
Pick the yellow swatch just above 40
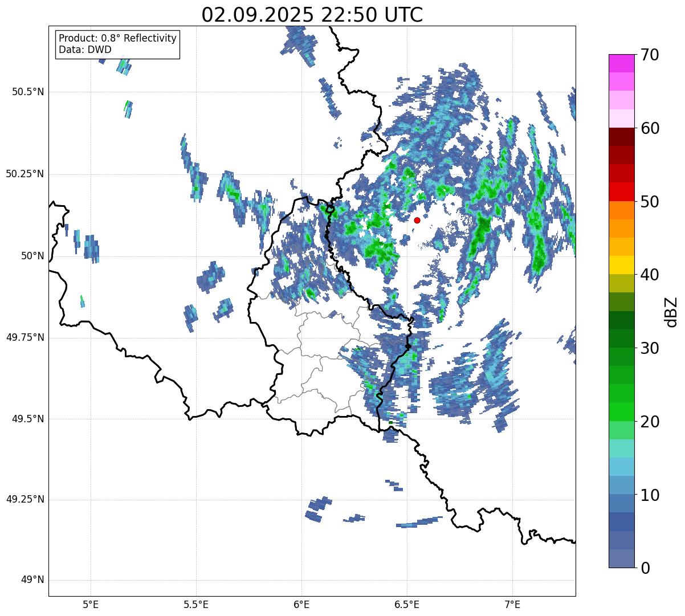(x=622, y=265)
